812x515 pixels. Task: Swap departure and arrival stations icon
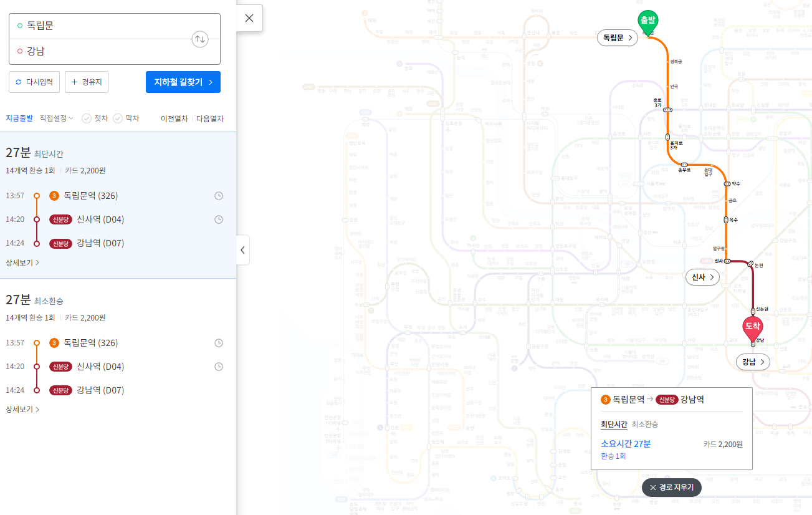(199, 39)
